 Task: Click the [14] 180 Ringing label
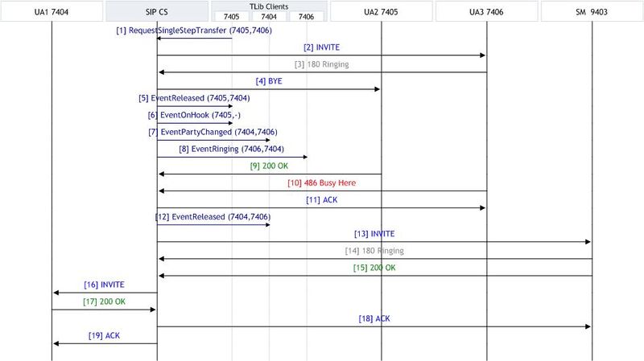[374, 250]
